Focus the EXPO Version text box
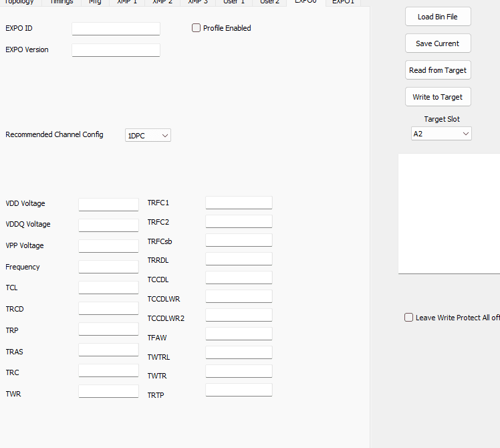Image resolution: width=500 pixels, height=448 pixels. 116,50
